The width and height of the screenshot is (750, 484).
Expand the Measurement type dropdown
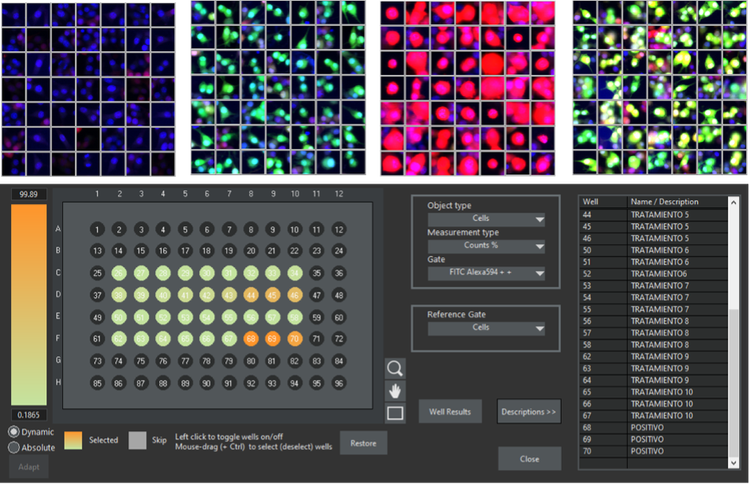point(486,246)
